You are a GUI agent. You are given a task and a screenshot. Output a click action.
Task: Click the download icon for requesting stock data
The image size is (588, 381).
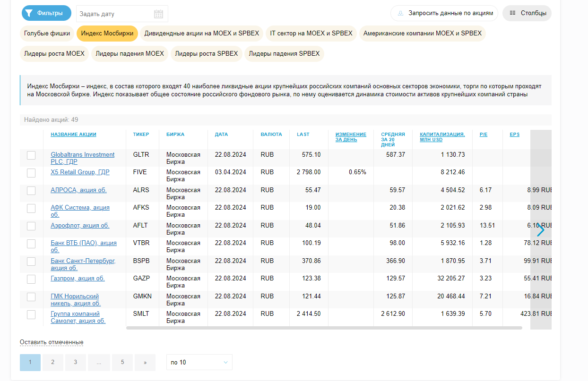click(x=400, y=13)
